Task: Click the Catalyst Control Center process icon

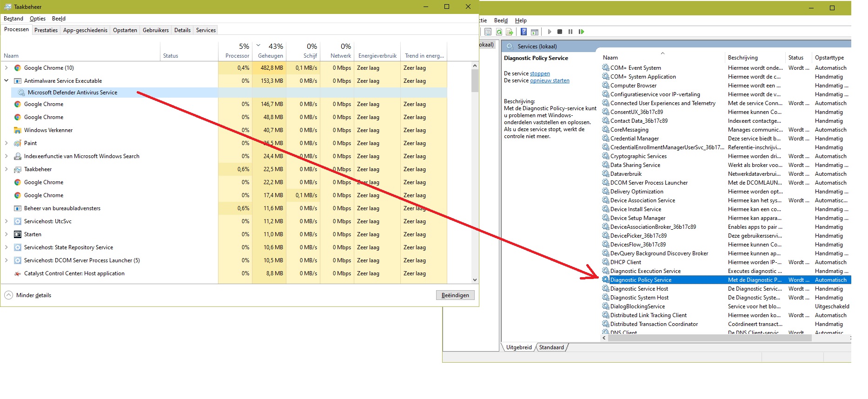Action: pyautogui.click(x=18, y=273)
